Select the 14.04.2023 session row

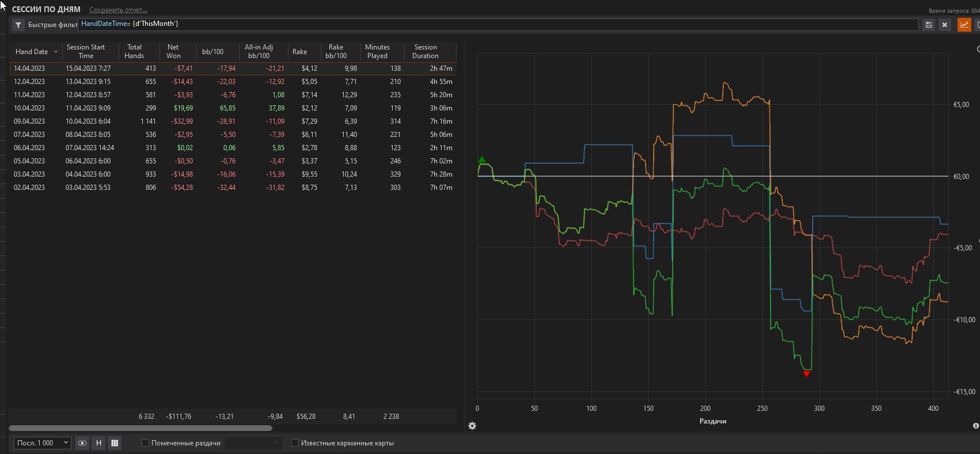233,68
